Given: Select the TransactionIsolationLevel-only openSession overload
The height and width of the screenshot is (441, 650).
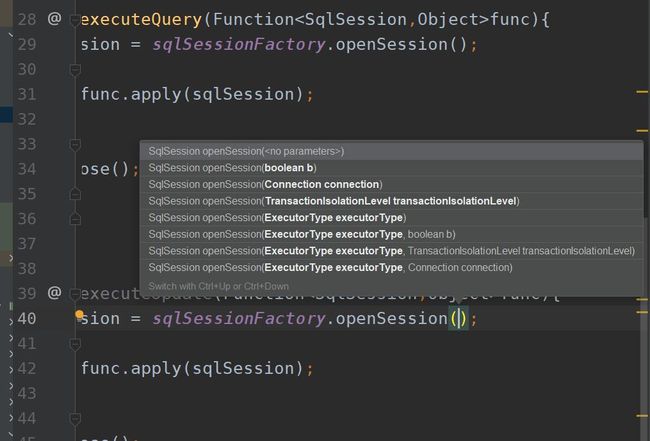Looking at the screenshot, I should 333,201.
